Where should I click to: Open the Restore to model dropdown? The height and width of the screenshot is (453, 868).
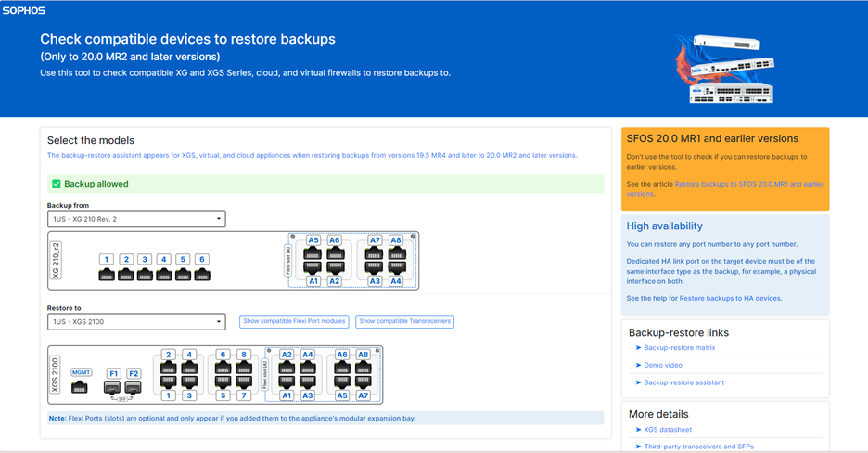pyautogui.click(x=136, y=321)
